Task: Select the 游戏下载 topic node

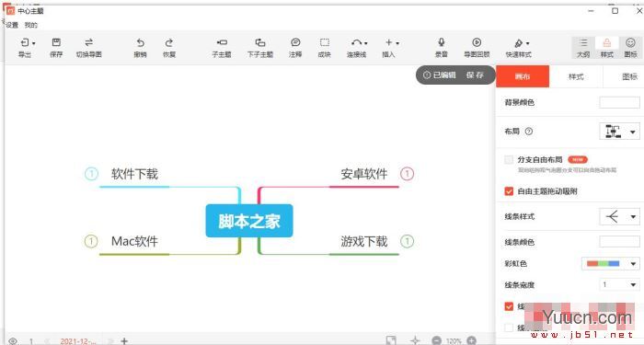Action: coord(364,241)
